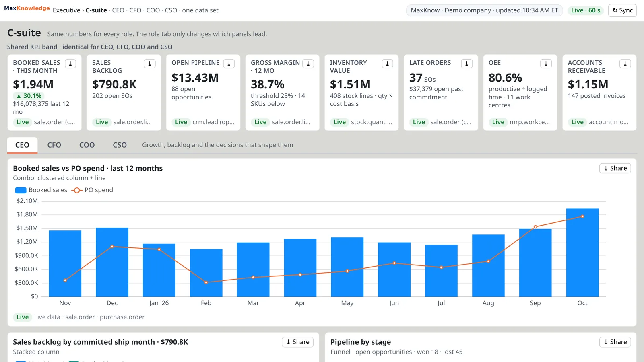This screenshot has height=362, width=644.
Task: Click the Live data sale.order source label
Action: 89,317
